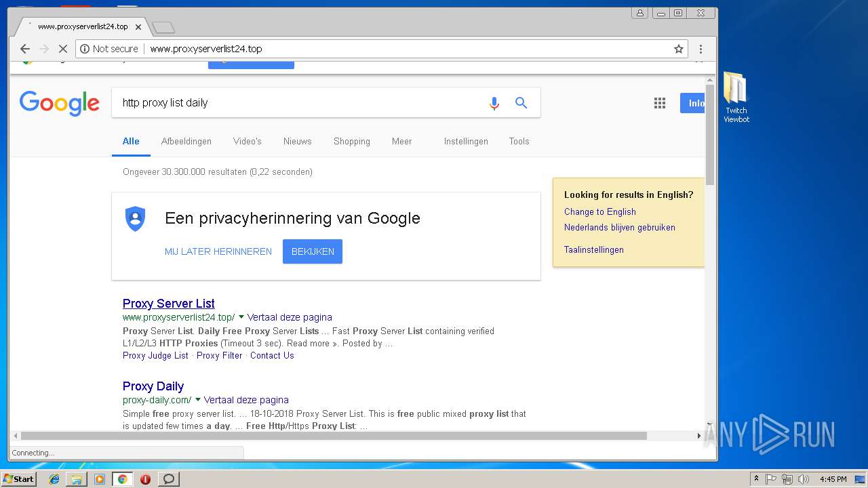The height and width of the screenshot is (488, 868).
Task: Click the result count text
Action: pos(218,171)
